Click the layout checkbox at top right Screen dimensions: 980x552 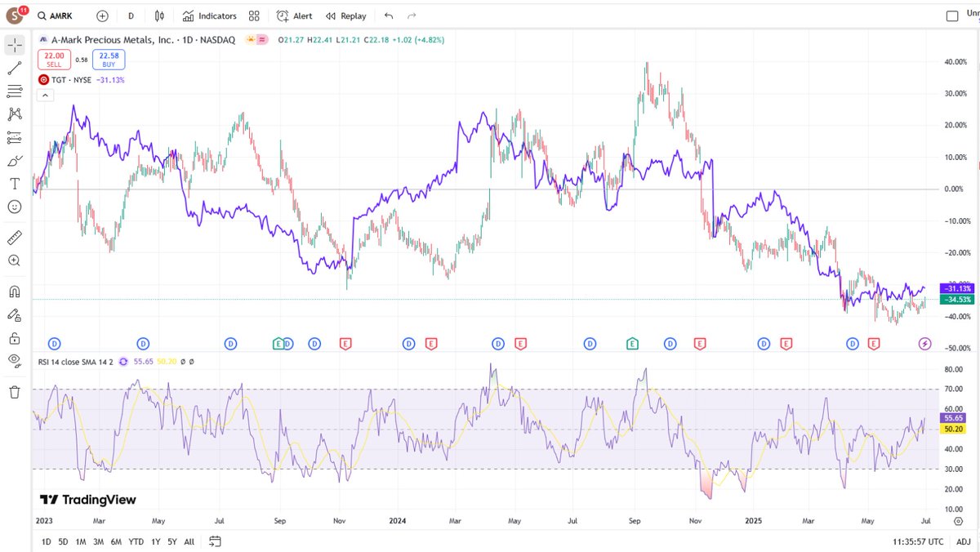point(951,16)
